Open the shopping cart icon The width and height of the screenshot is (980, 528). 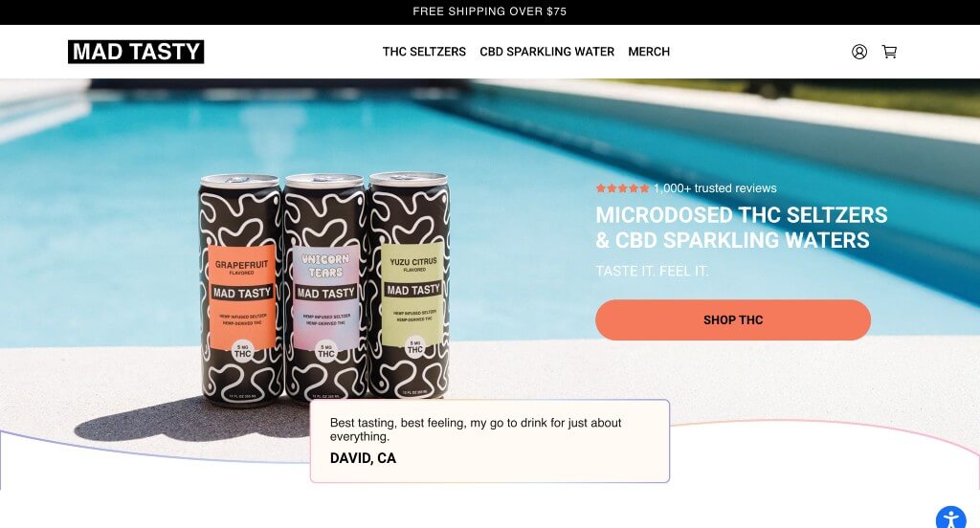click(x=889, y=52)
